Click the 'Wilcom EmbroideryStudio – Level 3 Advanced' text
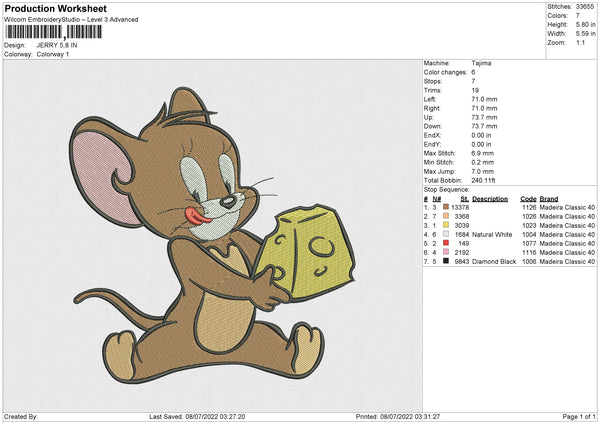The image size is (600, 424). [71, 20]
